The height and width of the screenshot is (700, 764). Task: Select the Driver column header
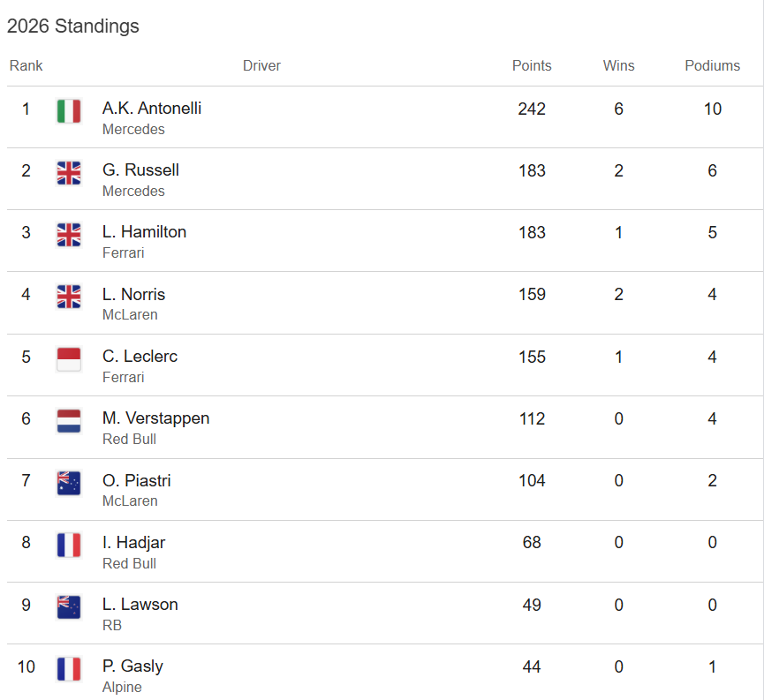[x=261, y=65]
